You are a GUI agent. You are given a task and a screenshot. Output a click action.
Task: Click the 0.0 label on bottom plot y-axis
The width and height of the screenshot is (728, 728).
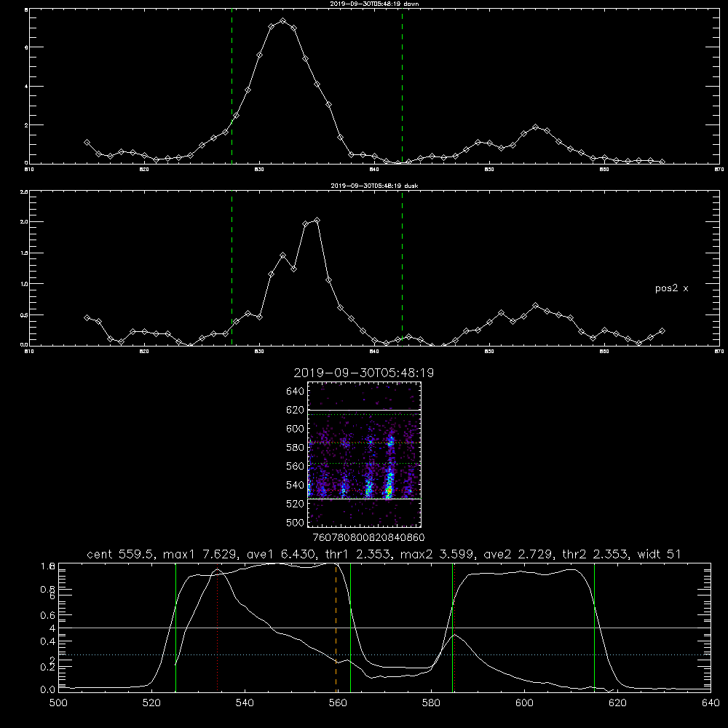click(x=48, y=690)
